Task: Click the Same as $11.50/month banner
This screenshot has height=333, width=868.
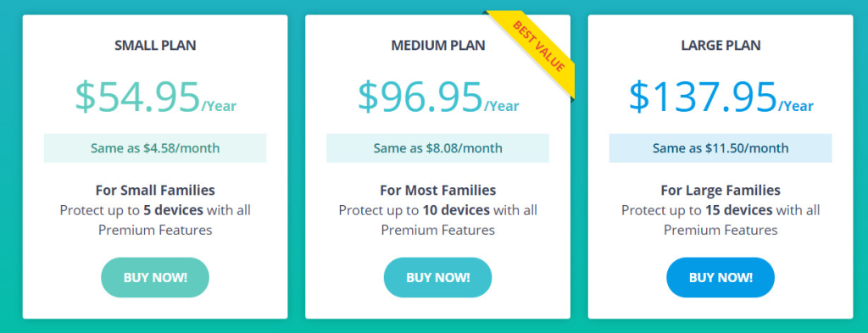Action: point(721,148)
